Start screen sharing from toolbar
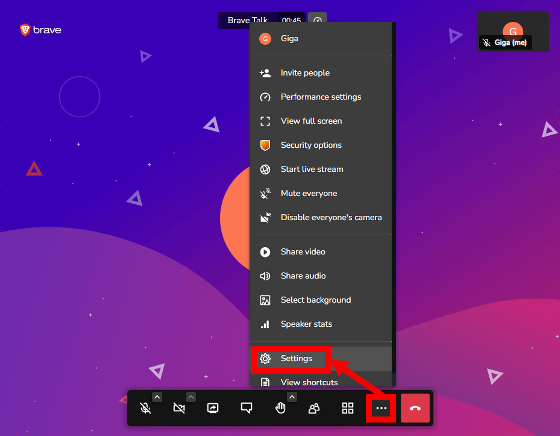 pos(212,408)
